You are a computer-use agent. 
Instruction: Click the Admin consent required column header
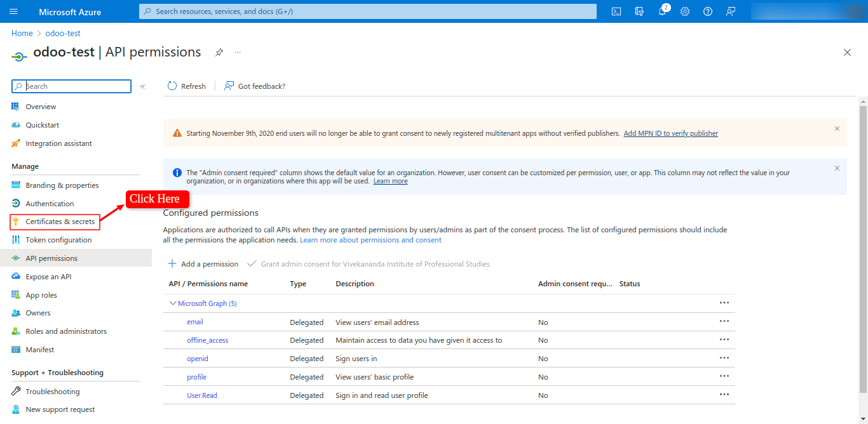click(x=575, y=284)
